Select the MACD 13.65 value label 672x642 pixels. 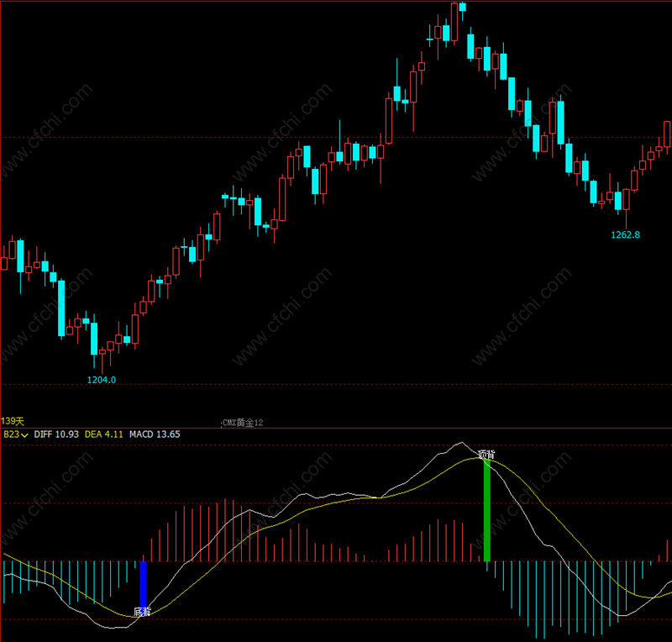155,434
